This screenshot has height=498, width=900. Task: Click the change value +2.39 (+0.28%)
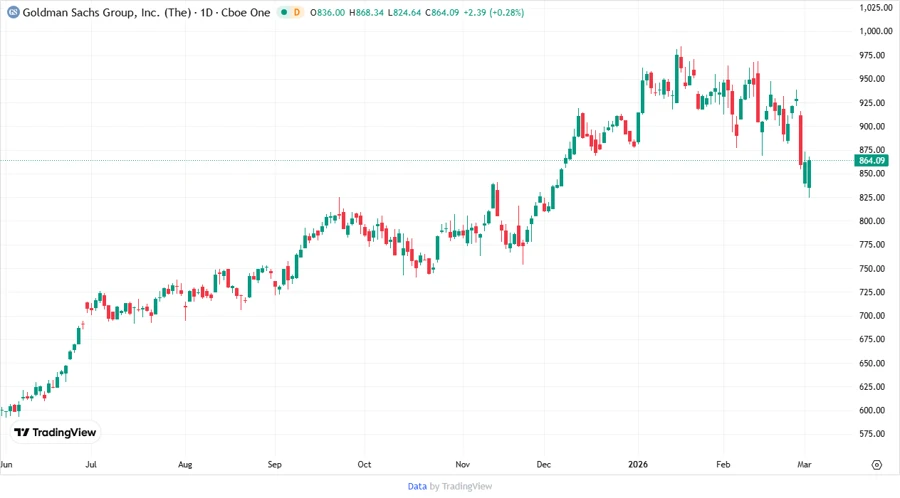494,12
